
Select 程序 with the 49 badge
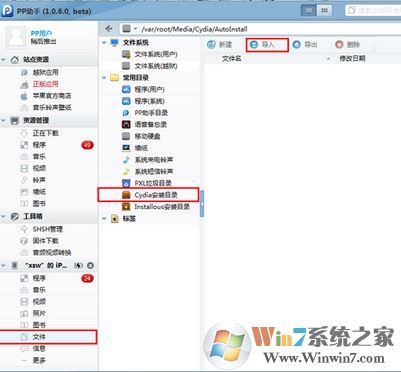[x=49, y=145]
